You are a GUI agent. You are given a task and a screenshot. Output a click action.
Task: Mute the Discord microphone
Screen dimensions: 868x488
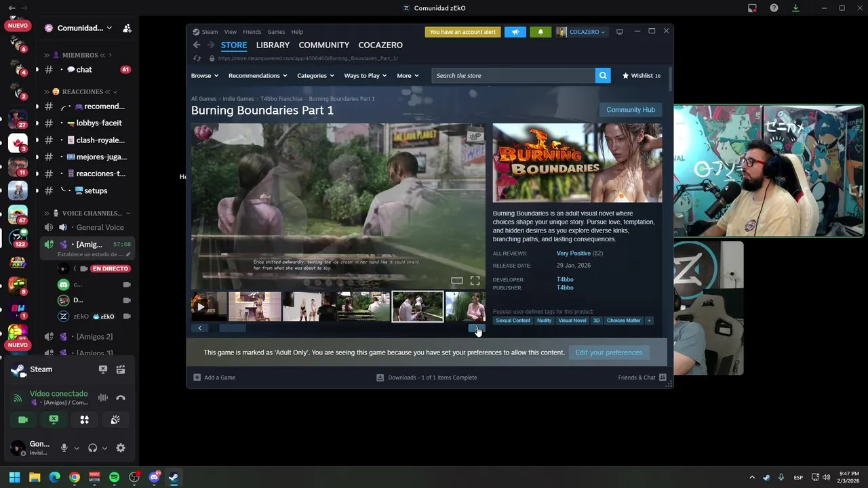(64, 448)
